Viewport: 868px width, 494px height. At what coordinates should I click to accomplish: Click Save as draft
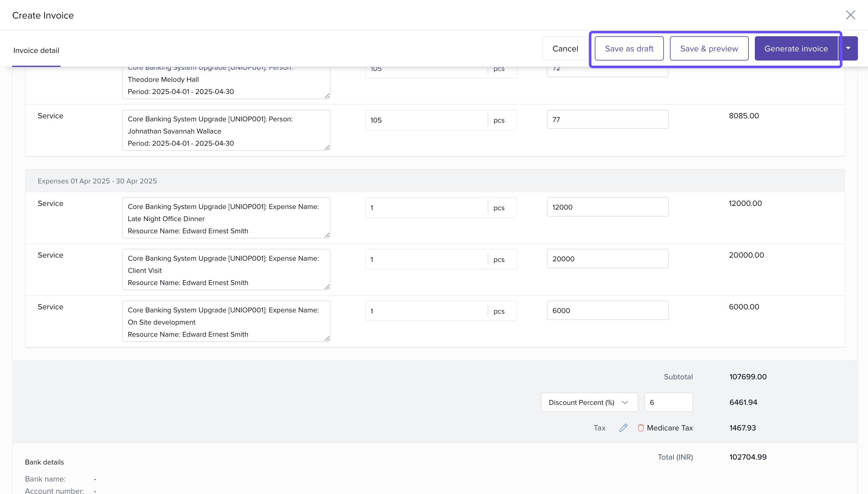click(629, 49)
